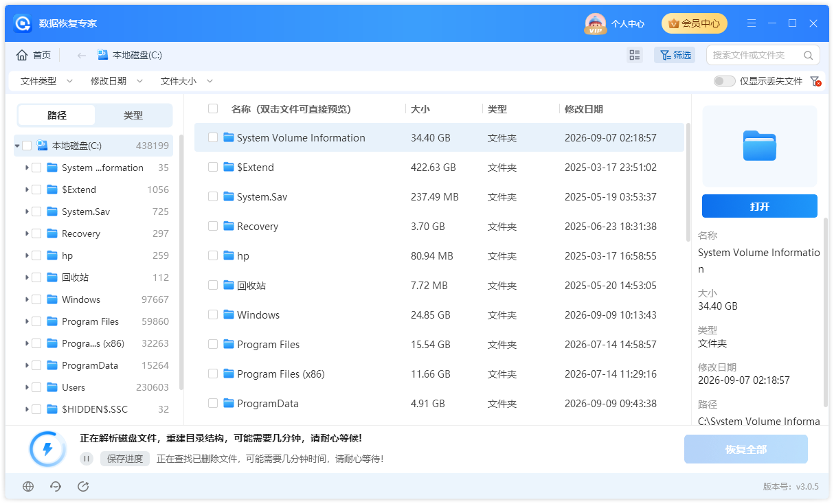Click the 恢复全部 button
Viewport: 834px width, 504px height.
pos(746,449)
